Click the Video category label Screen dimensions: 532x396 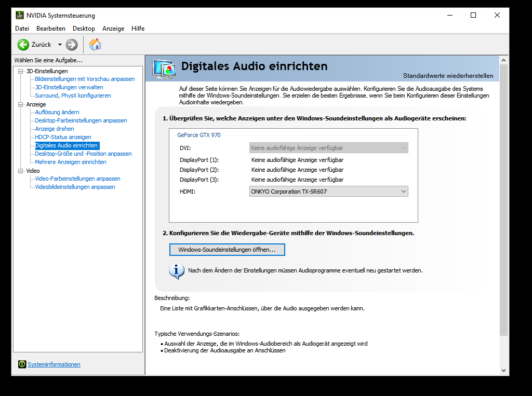click(33, 171)
